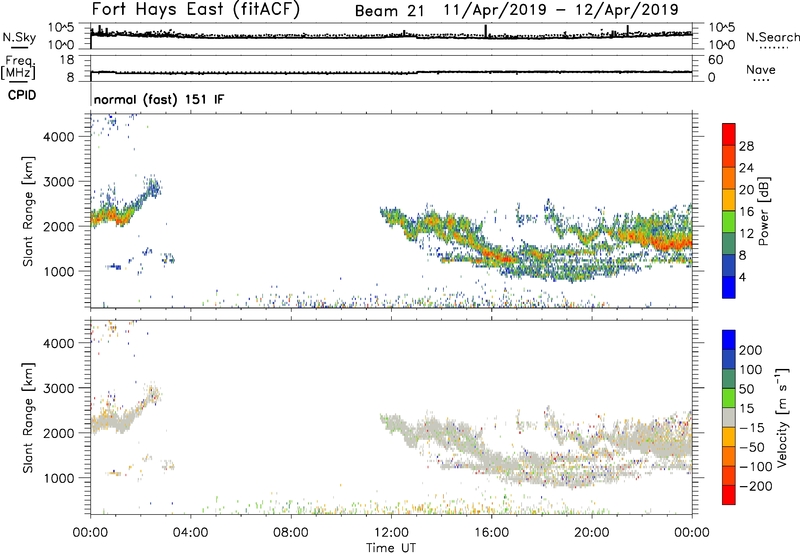Viewport: 800px width, 554px height.
Task: Click the 'Fort Hays East (fitACF)' title
Action: tap(196, 10)
